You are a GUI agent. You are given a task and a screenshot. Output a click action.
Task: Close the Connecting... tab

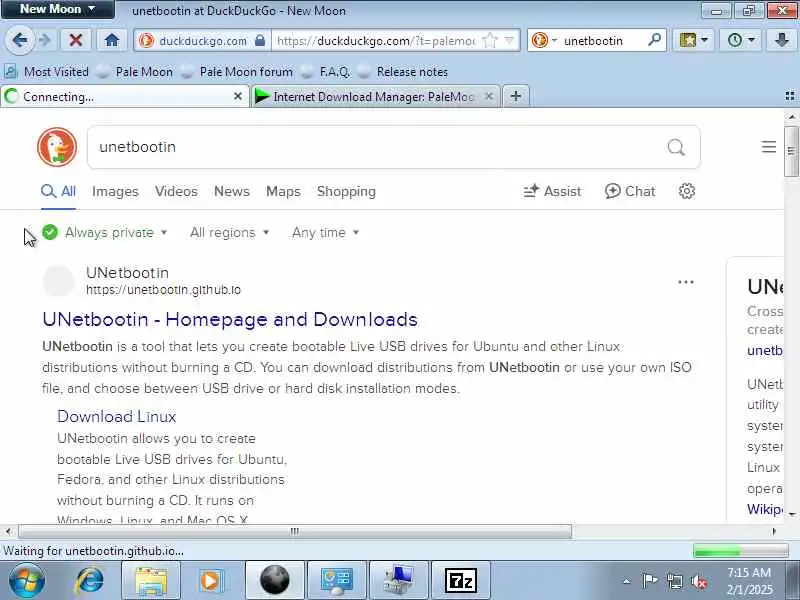(238, 96)
